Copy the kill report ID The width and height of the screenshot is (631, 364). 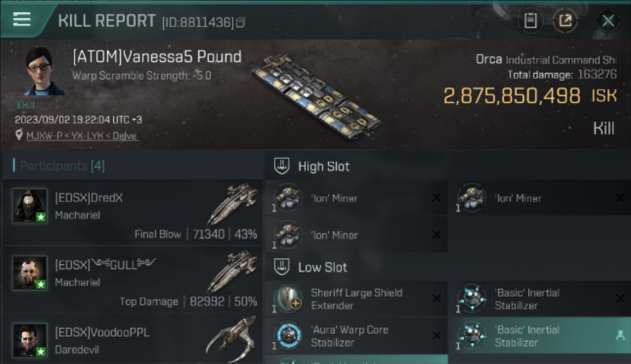tap(241, 22)
